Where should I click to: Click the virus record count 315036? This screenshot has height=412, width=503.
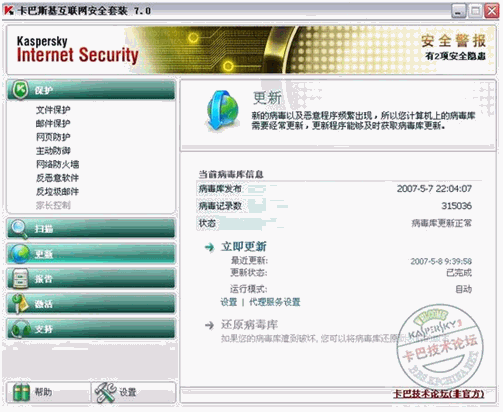[456, 206]
